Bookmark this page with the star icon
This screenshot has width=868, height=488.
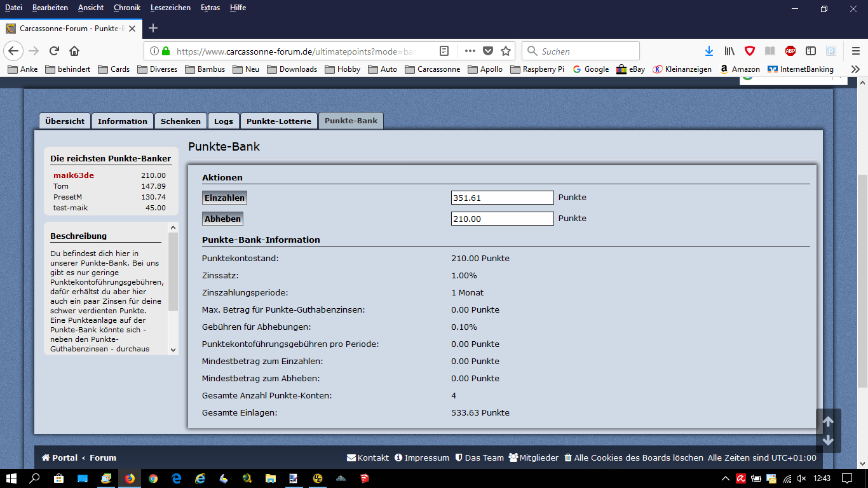click(506, 51)
